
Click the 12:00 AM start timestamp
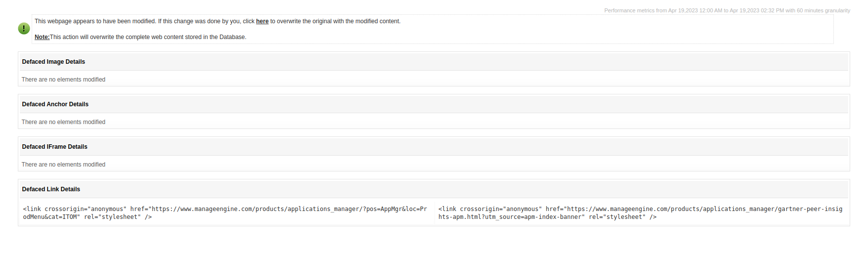[710, 10]
